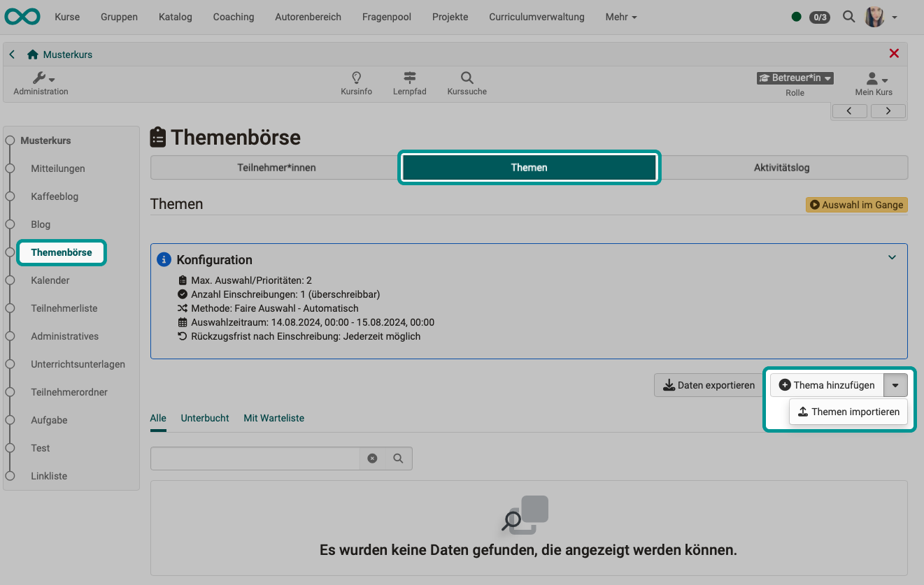Click the Daten exportieren button

point(707,385)
